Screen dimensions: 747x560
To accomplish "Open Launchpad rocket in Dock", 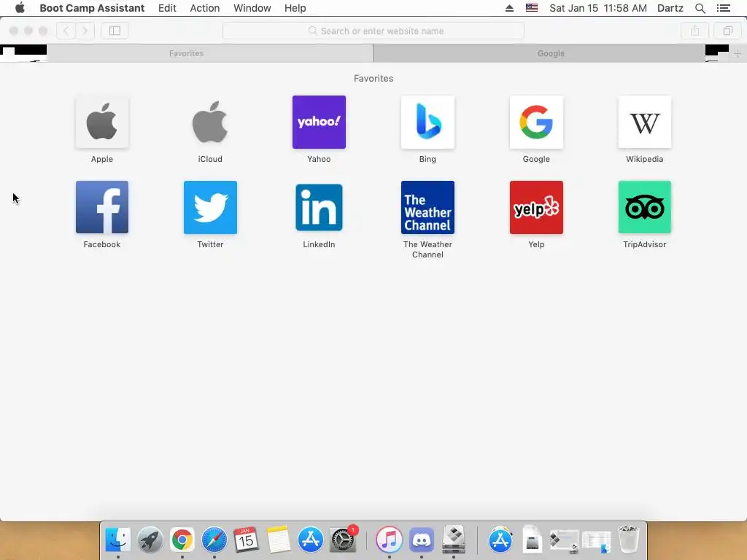I will click(x=150, y=540).
